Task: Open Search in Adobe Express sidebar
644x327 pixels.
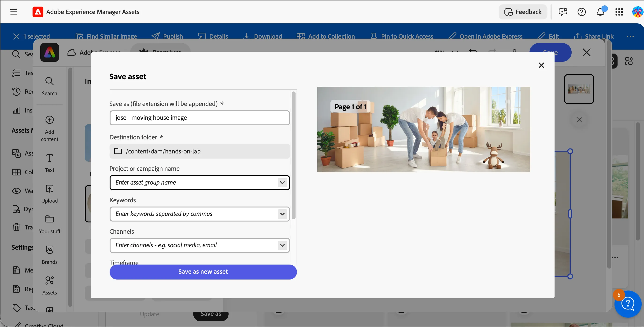Action: [x=49, y=86]
